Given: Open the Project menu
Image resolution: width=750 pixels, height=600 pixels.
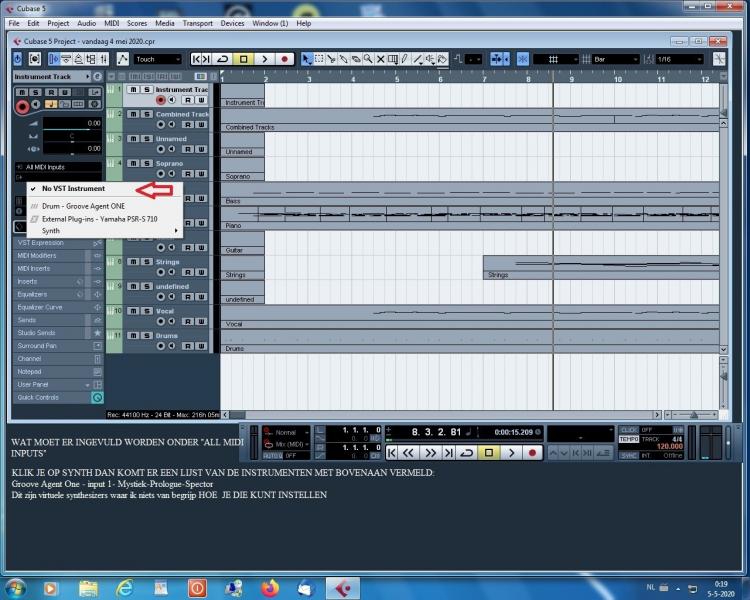Looking at the screenshot, I should click(58, 23).
